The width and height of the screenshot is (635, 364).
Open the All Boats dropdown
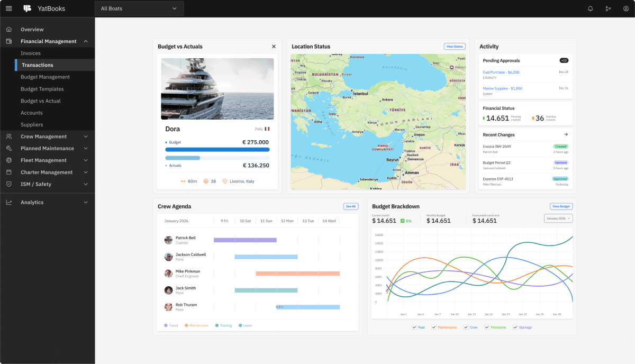[139, 8]
